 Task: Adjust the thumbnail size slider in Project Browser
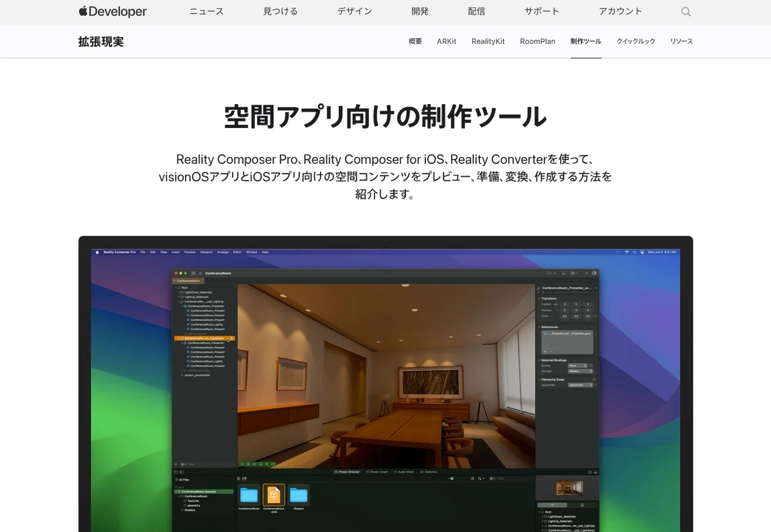[458, 478]
